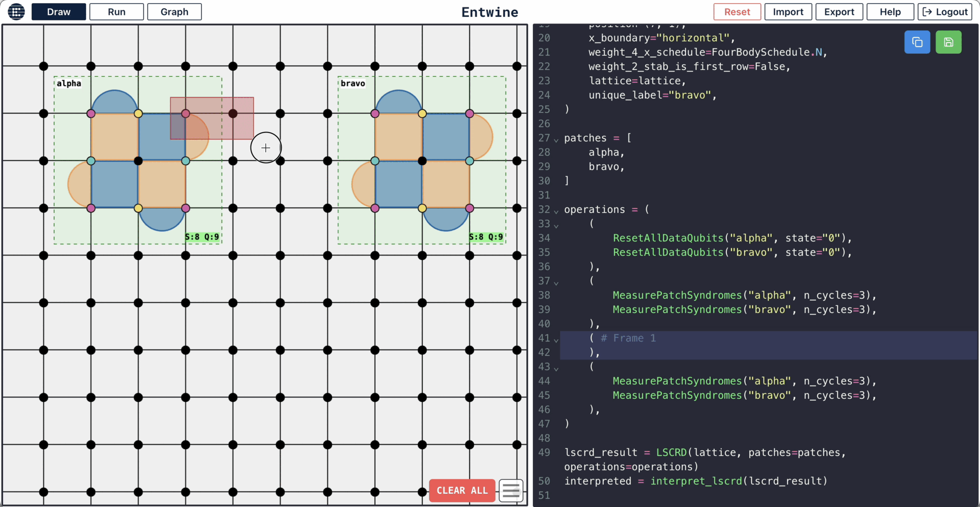Viewport: 980px width, 507px height.
Task: Click the Logout button with arrow icon
Action: pyautogui.click(x=945, y=12)
